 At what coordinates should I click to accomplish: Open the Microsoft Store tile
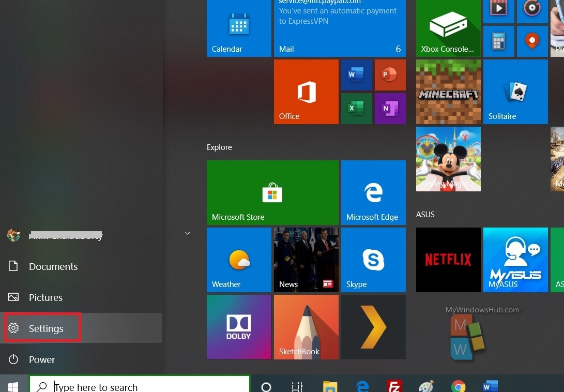point(272,192)
